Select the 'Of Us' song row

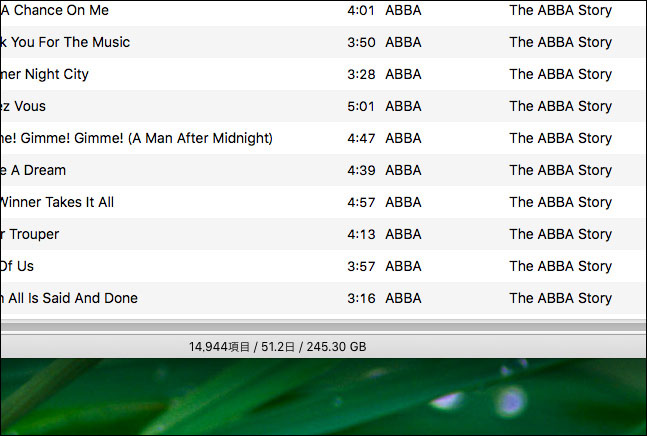point(324,266)
